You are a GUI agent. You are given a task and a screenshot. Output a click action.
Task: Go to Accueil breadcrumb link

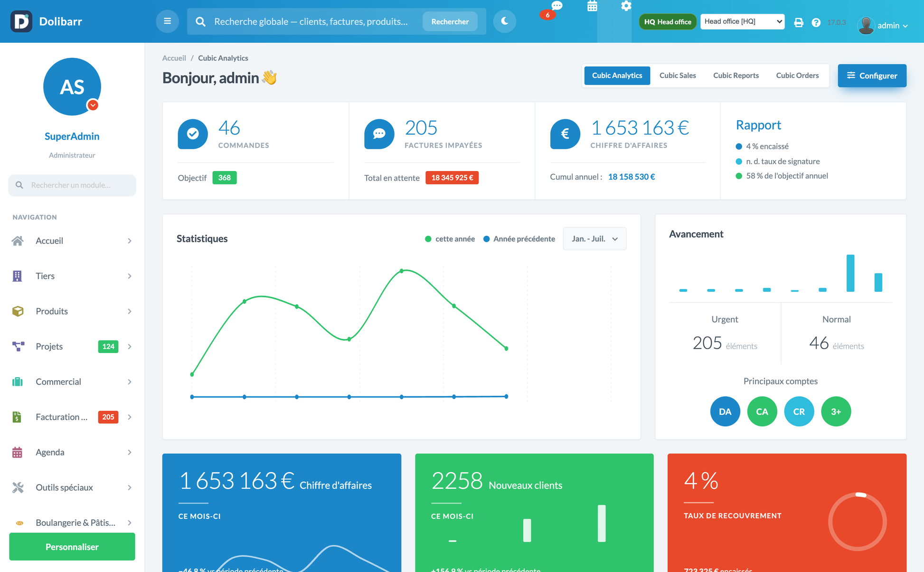pyautogui.click(x=174, y=58)
